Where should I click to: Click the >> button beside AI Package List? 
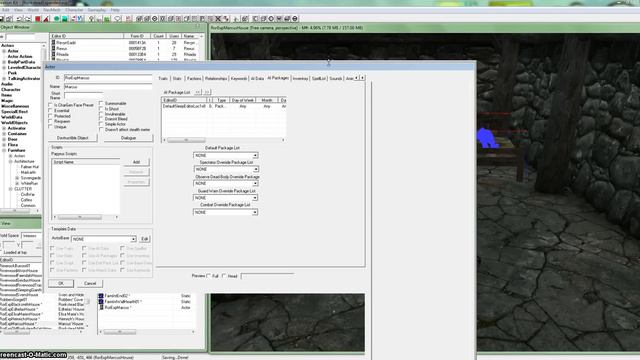point(207,92)
